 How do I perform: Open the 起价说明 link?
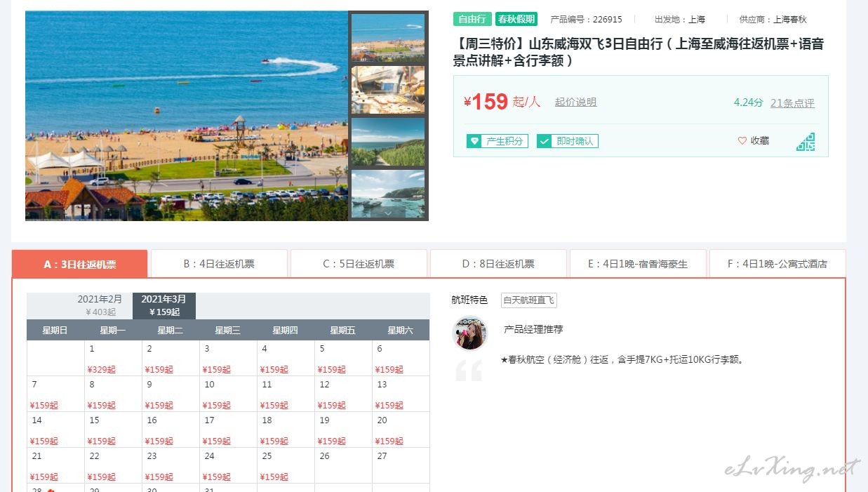[x=575, y=102]
